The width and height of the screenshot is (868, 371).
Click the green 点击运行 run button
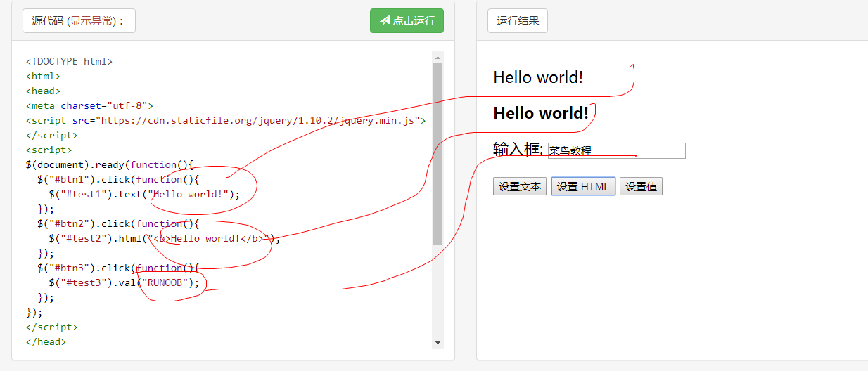click(407, 20)
